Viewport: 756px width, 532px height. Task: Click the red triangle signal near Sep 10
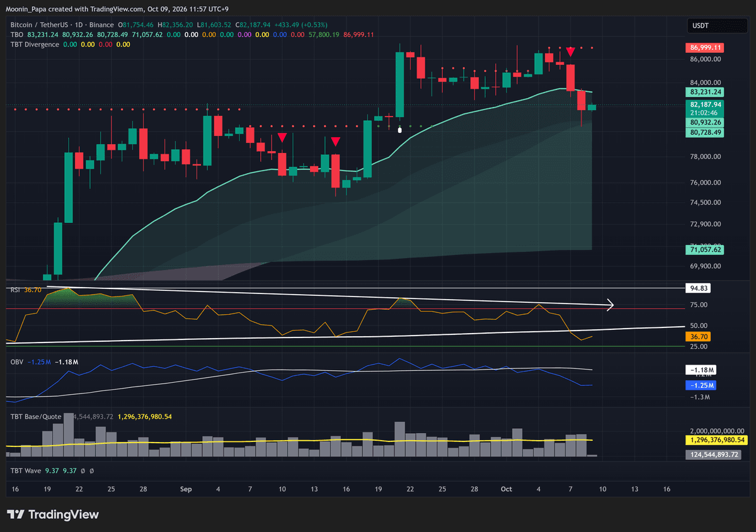tap(282, 137)
